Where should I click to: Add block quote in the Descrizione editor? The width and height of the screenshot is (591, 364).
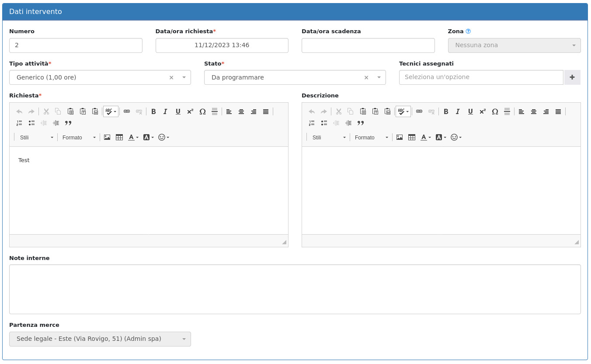361,123
